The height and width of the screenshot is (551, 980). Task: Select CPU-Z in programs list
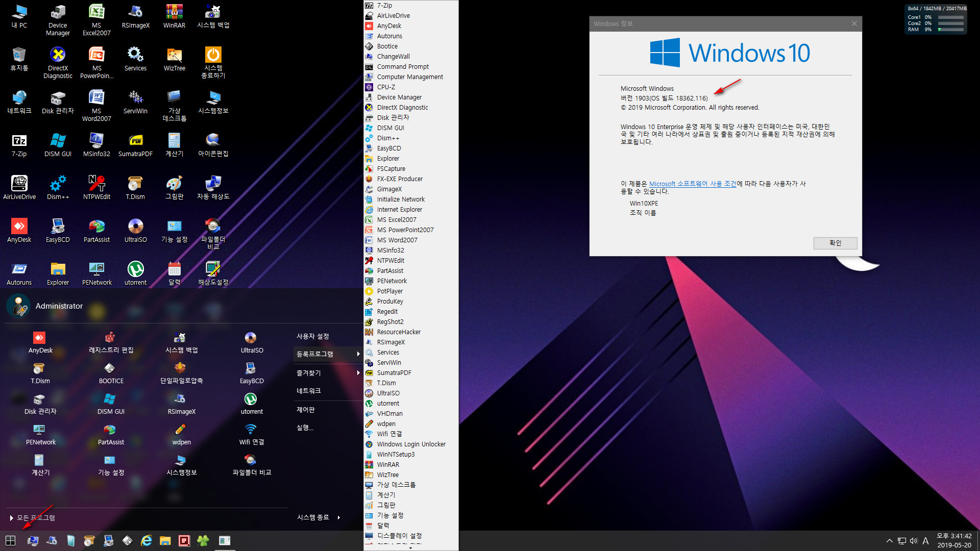411,87
